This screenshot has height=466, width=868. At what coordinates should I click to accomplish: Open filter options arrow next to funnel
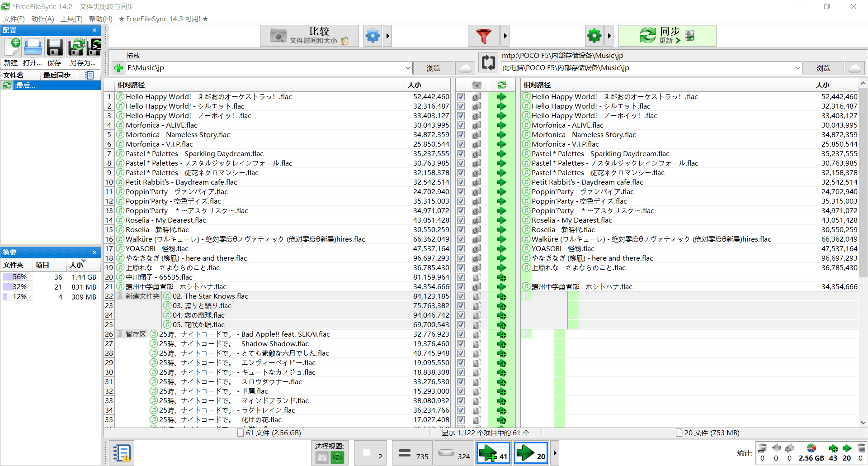point(505,35)
